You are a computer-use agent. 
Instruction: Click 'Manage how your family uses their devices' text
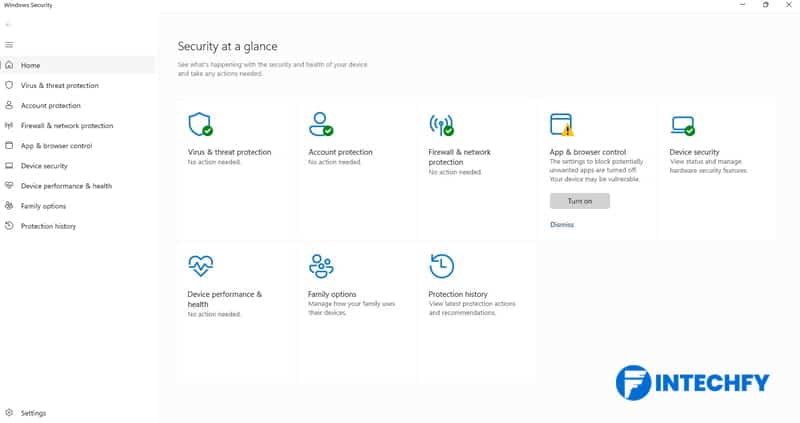coord(352,308)
